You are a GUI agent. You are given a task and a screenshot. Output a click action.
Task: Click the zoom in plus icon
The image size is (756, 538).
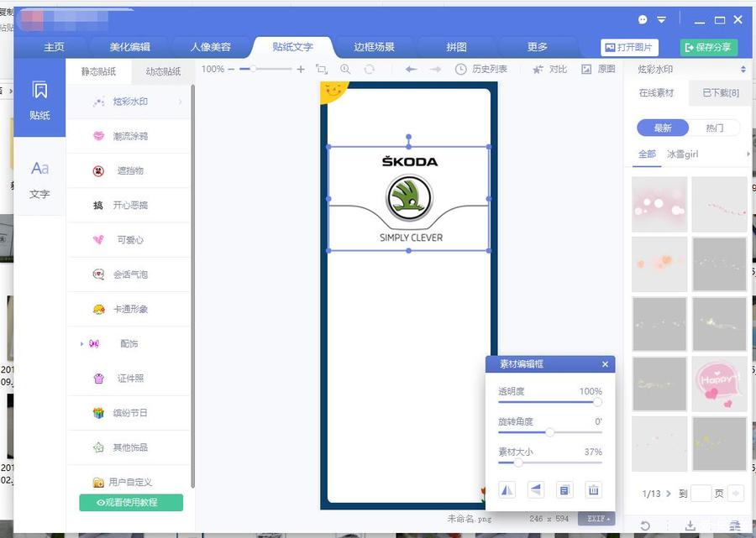301,70
